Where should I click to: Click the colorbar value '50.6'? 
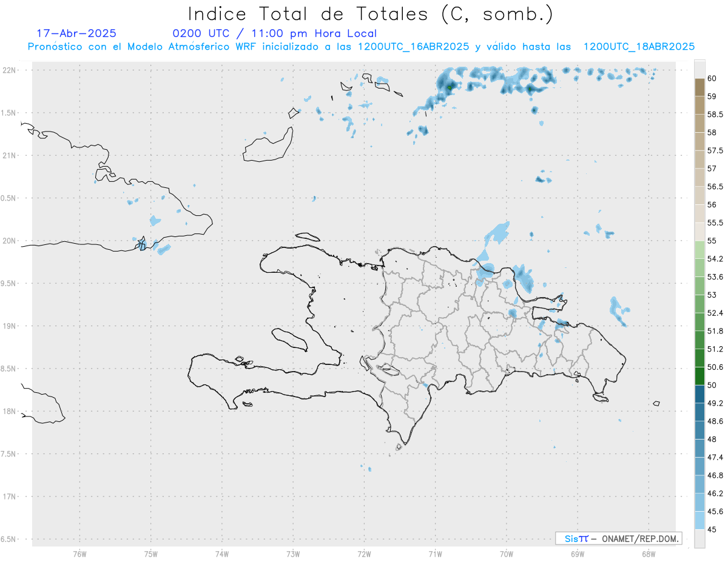click(715, 367)
